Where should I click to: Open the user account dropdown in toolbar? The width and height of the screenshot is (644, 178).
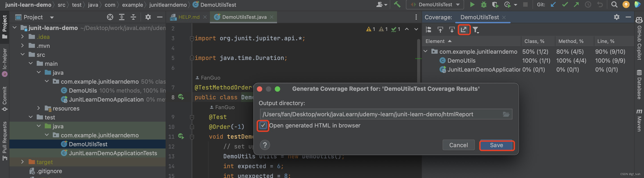382,5
